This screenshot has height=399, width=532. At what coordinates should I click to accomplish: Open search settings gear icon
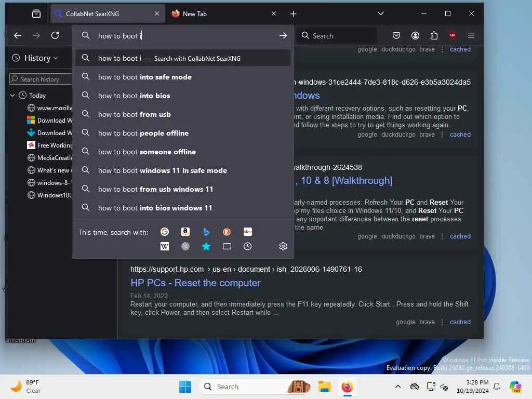point(283,246)
